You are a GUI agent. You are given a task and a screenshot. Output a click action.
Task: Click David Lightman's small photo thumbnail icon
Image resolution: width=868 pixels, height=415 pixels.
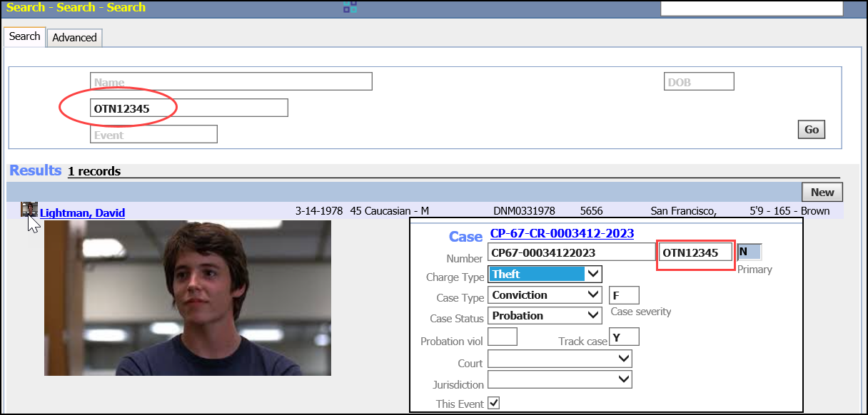(x=29, y=210)
